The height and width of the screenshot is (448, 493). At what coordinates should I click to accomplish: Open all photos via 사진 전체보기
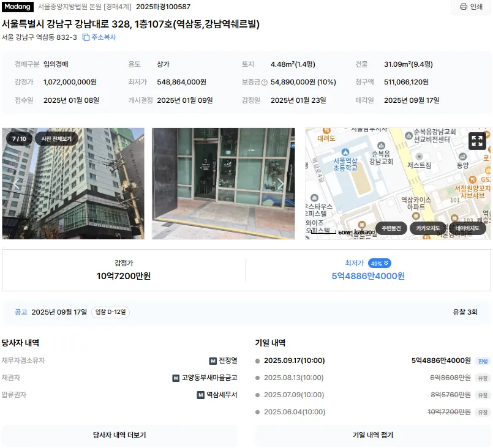pos(56,139)
